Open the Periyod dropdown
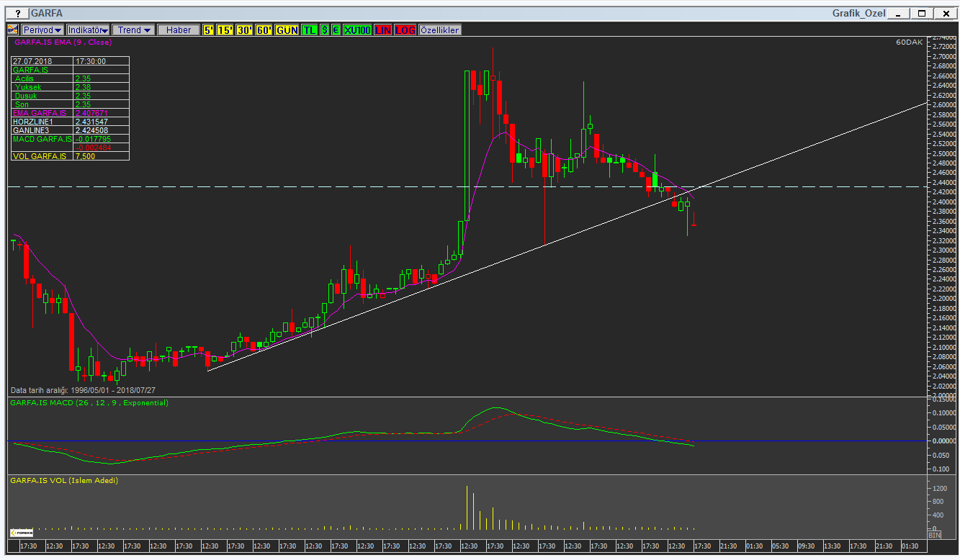The width and height of the screenshot is (960, 560). coord(42,30)
